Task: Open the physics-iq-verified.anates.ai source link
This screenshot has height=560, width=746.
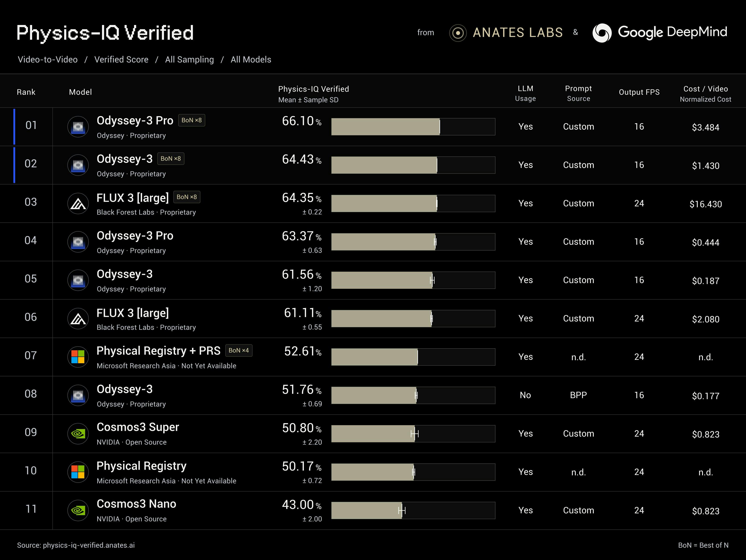Action: click(x=89, y=545)
